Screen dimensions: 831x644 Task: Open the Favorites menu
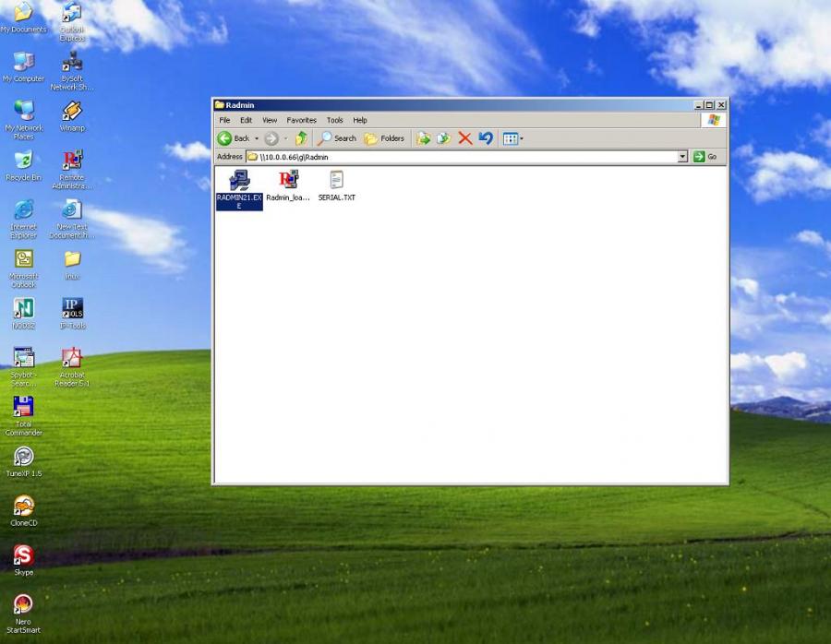tap(302, 120)
